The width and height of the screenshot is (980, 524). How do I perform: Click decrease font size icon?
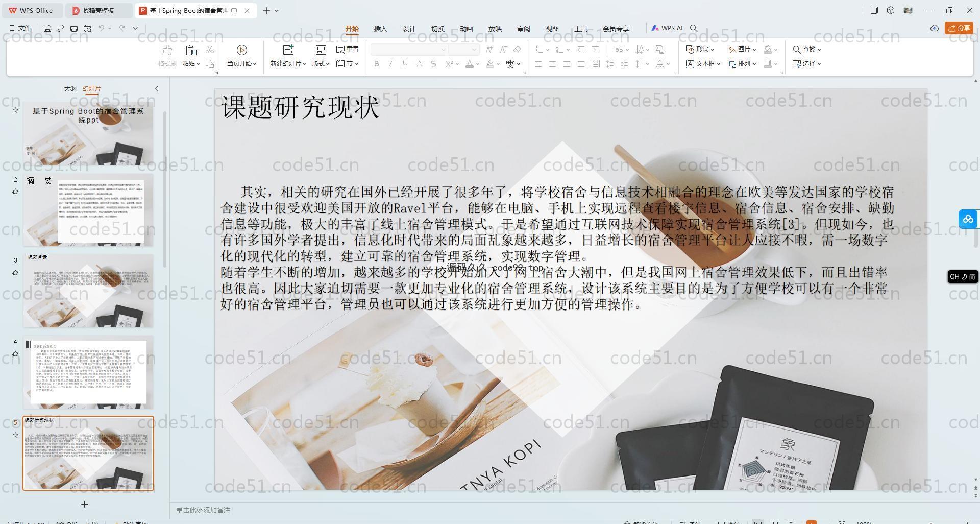click(503, 50)
